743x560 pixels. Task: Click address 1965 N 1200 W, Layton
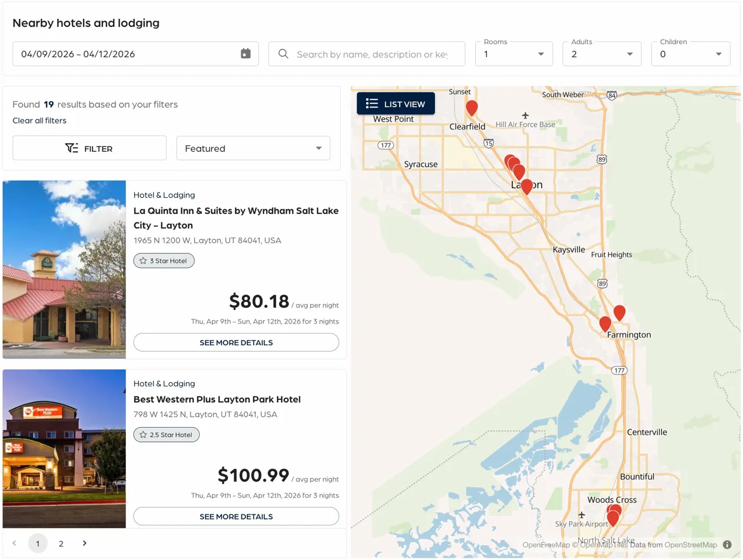[x=207, y=241]
